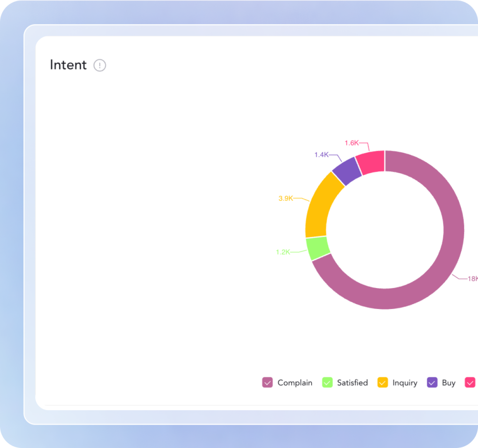Uncheck the Complain legend checkbox

tap(267, 383)
